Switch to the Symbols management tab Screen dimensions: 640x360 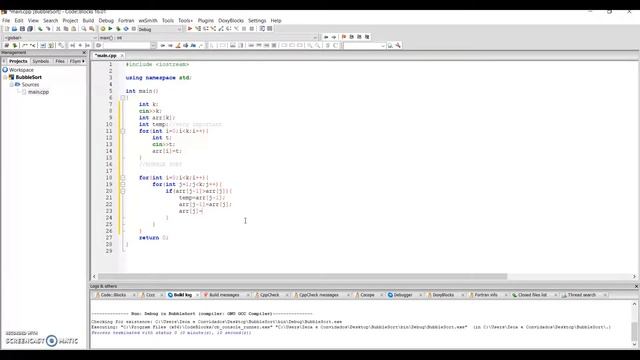(40, 61)
